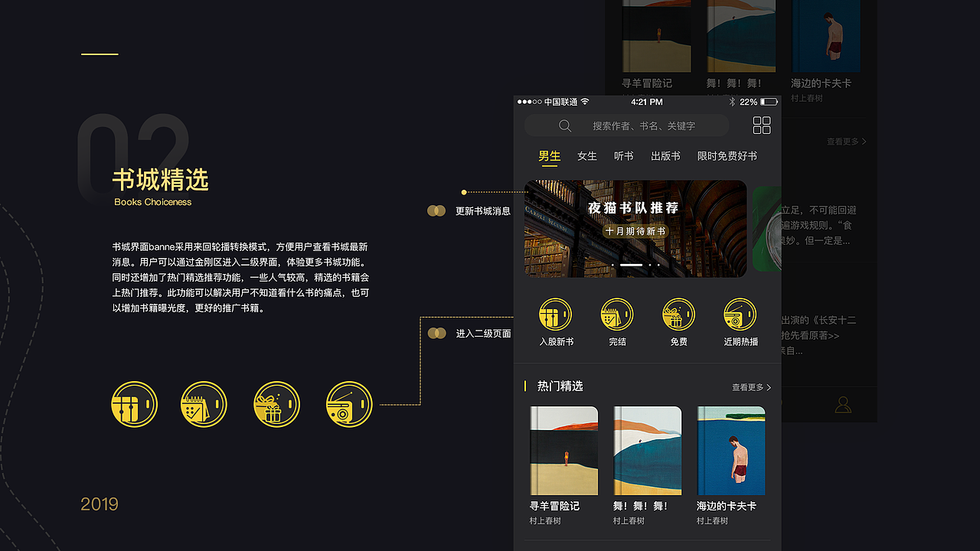Tap the 免费 gift icon for free books

(x=678, y=313)
